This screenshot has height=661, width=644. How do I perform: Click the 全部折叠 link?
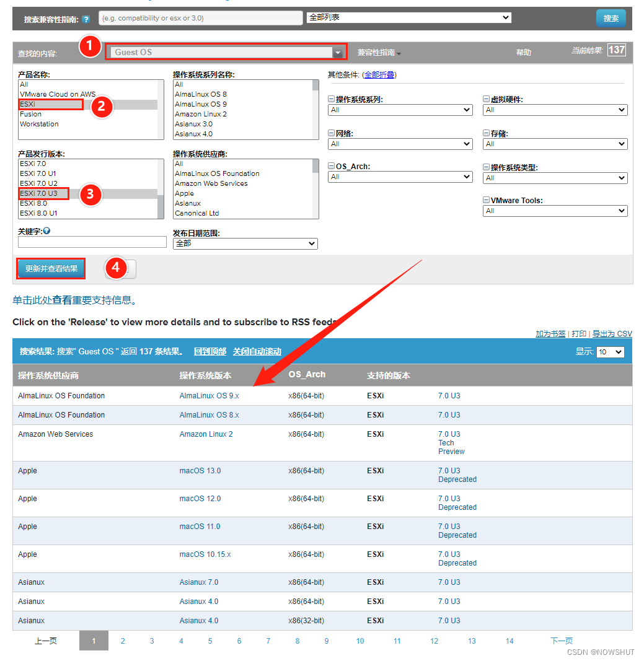tap(379, 74)
